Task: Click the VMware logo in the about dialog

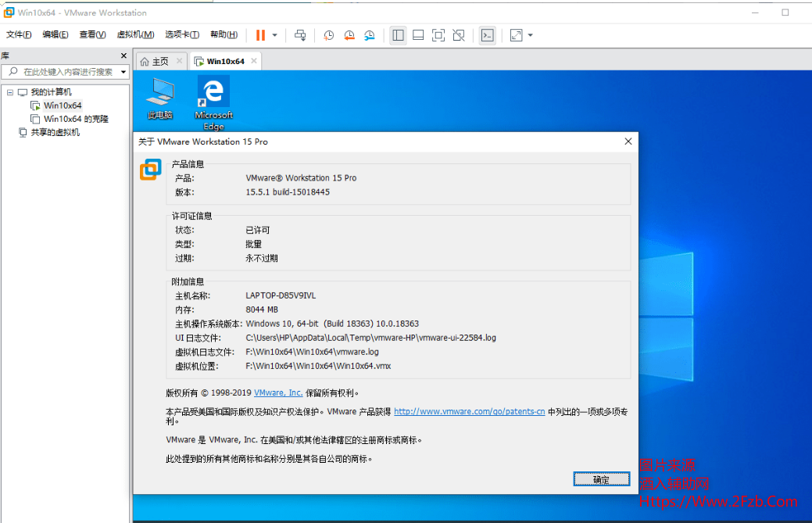Action: tap(151, 170)
